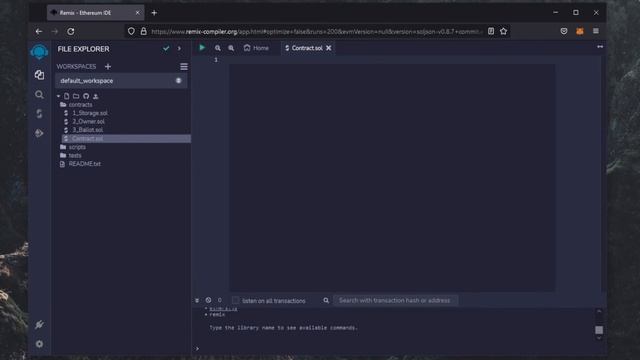
Task: Toggle the terminal panel collapse arrow
Action: (197, 300)
